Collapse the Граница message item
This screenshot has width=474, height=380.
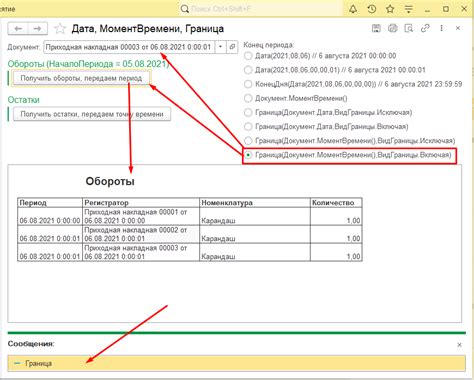pyautogui.click(x=18, y=363)
